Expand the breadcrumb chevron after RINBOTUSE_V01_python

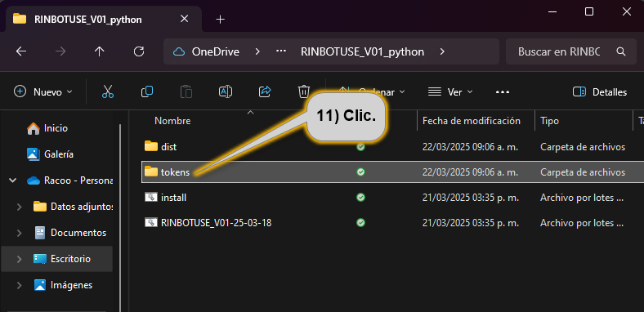(442, 51)
